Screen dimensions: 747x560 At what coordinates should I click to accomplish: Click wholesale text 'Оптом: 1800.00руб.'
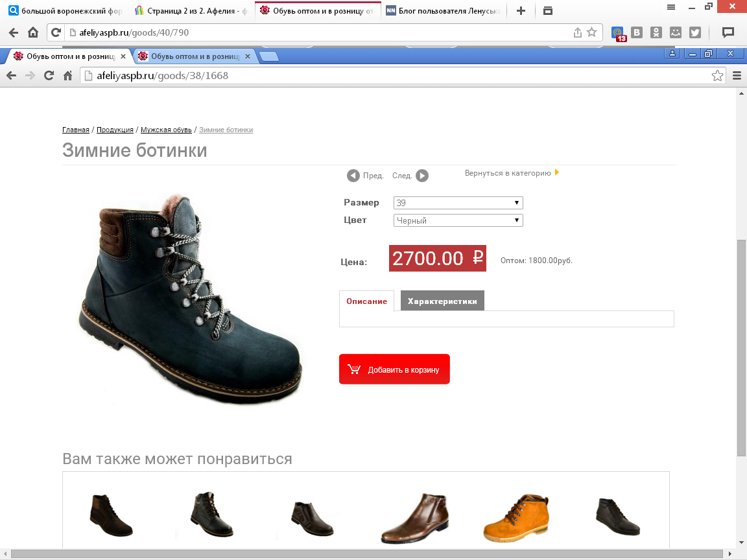click(x=536, y=261)
